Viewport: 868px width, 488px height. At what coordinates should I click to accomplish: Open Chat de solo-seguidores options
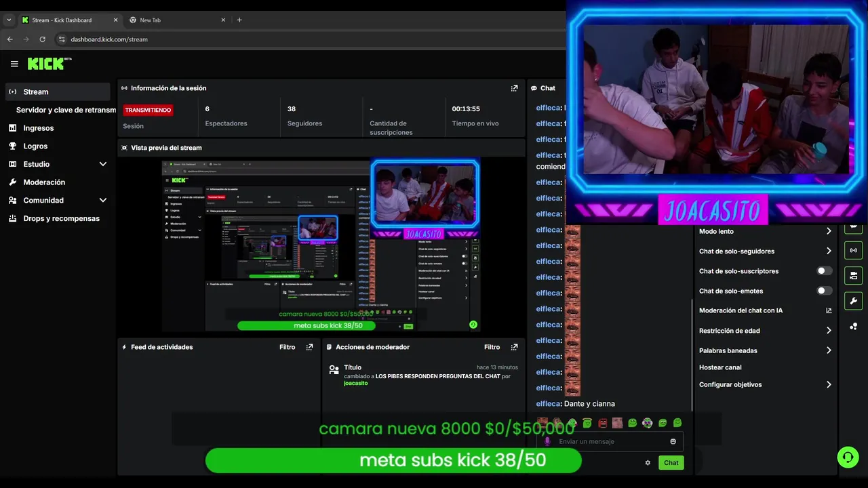coord(765,251)
